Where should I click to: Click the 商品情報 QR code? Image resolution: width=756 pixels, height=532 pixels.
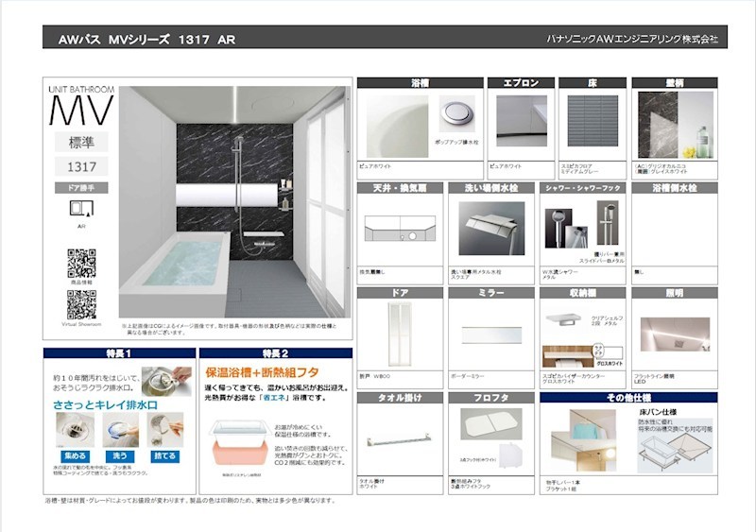click(x=81, y=263)
